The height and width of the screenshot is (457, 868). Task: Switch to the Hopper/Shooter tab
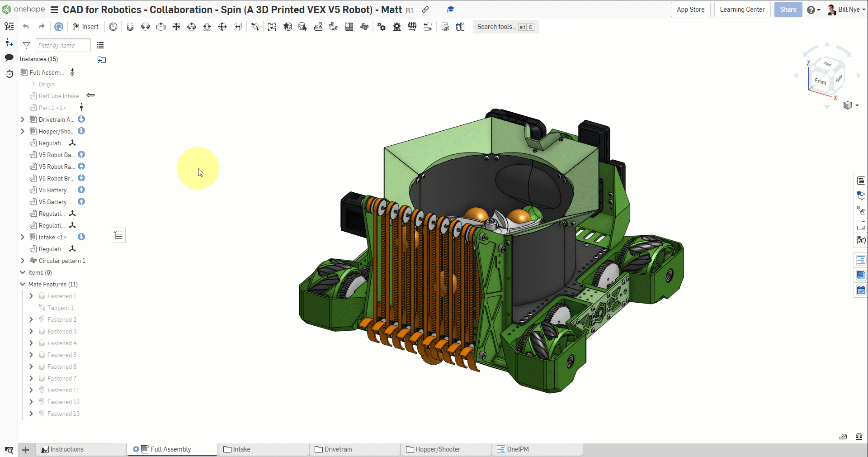(x=438, y=449)
